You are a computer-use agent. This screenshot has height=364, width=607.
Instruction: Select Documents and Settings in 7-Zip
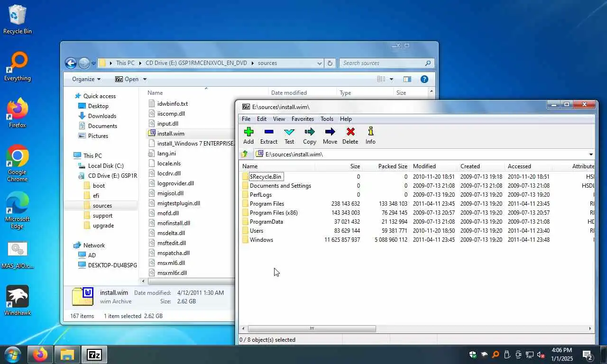280,186
